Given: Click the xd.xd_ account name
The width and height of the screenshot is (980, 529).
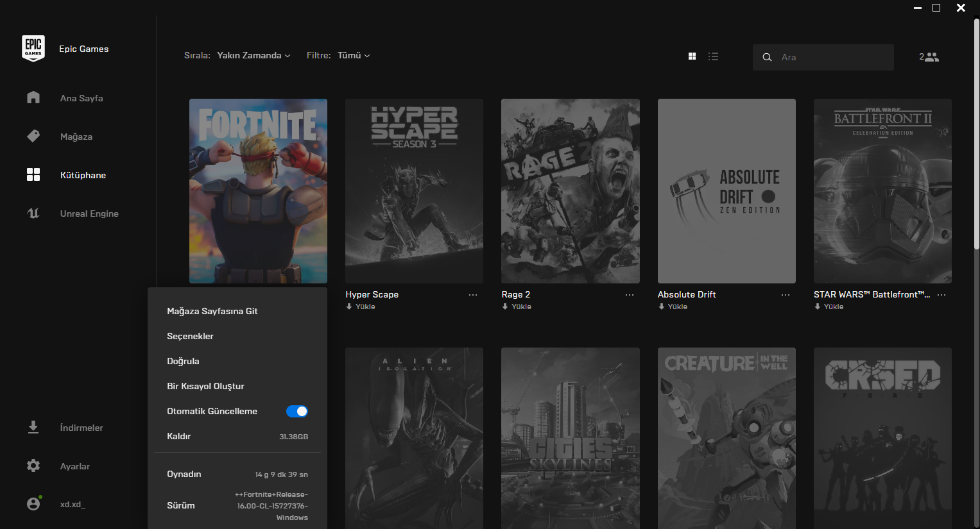Looking at the screenshot, I should [x=73, y=504].
